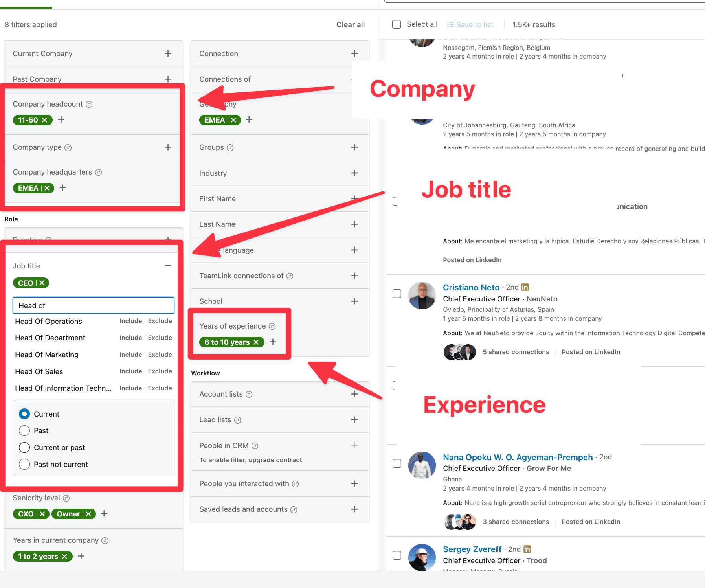Expand the Current Company filter
This screenshot has height=588, width=705.
tap(168, 53)
